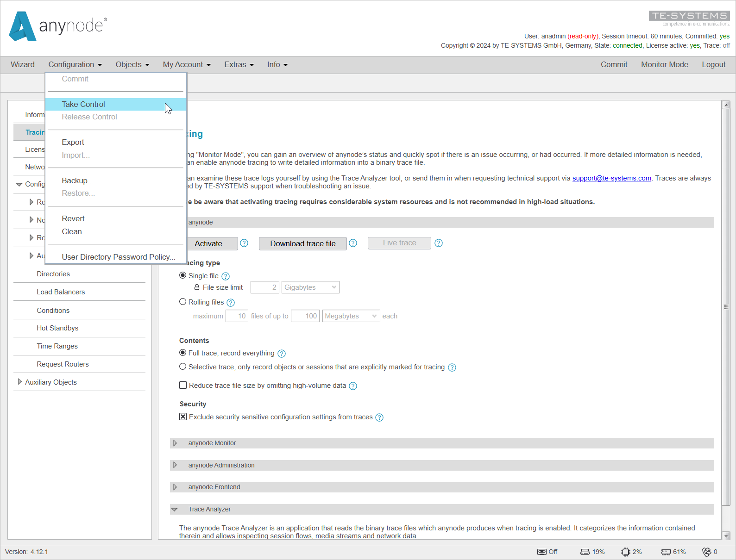Click the vertical scrollbar down arrow
The height and width of the screenshot is (560, 736).
(726, 535)
